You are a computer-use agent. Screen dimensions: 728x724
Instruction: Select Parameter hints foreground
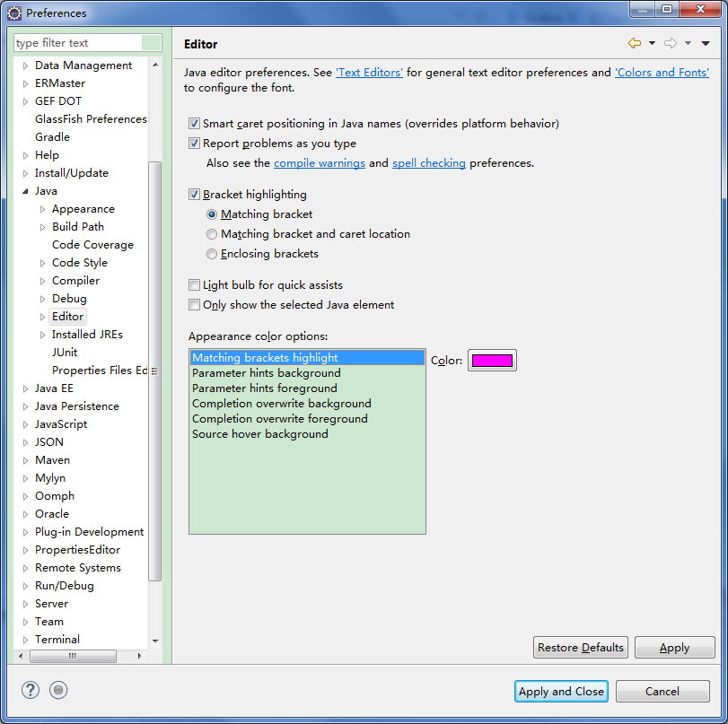pos(307,388)
